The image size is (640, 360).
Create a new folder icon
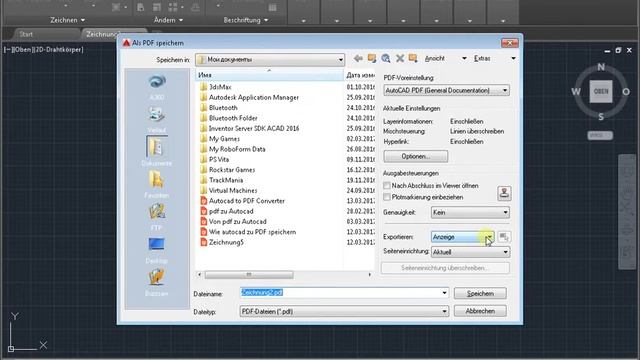click(413, 58)
